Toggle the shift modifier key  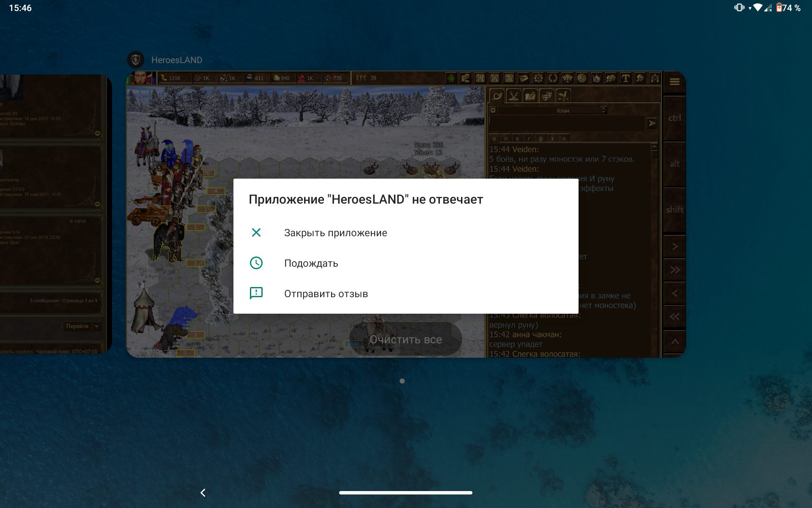click(675, 210)
